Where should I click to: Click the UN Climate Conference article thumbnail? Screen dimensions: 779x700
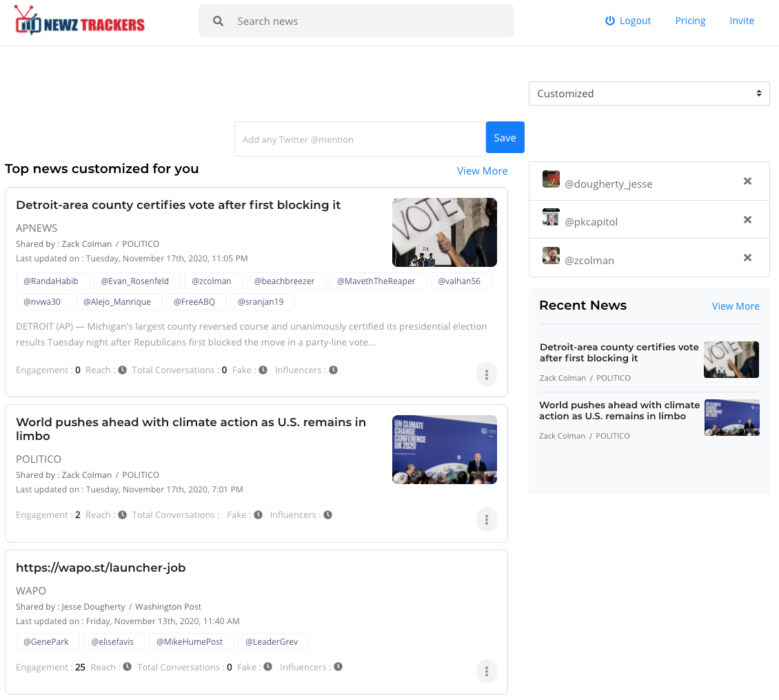click(445, 450)
